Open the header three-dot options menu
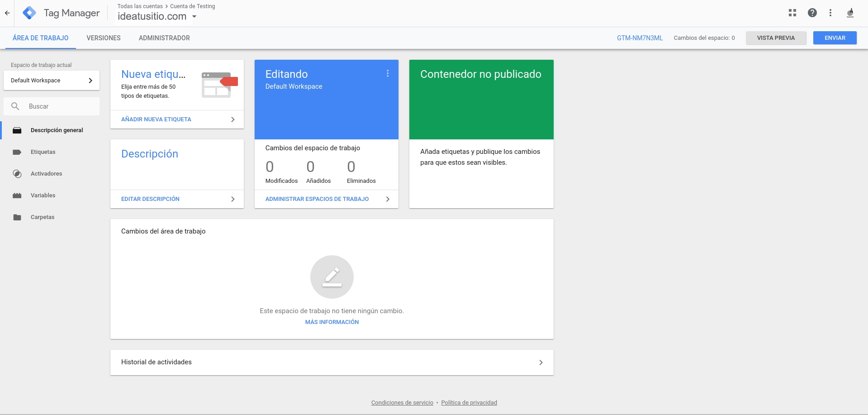The width and height of the screenshot is (868, 415). [x=830, y=13]
